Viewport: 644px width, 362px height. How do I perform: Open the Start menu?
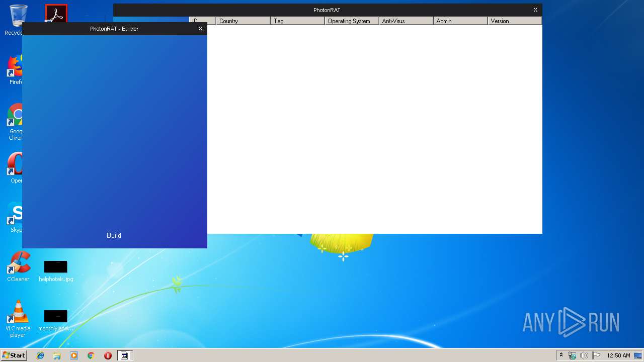[14, 355]
